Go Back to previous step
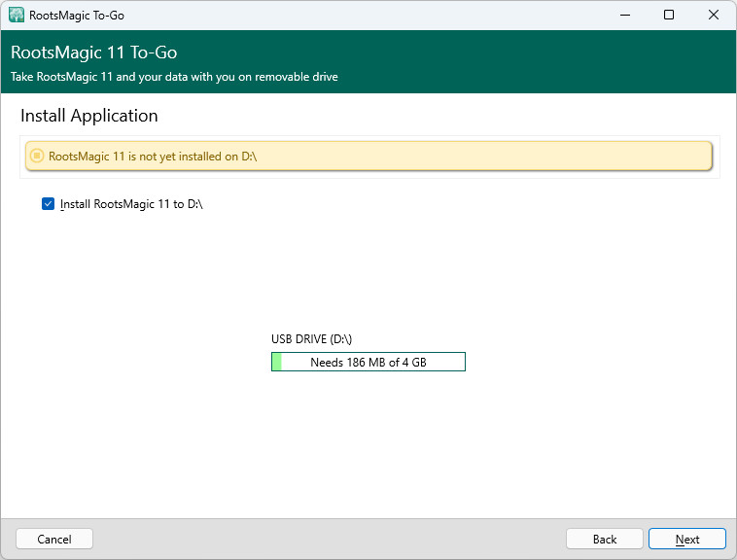Screen dimensions: 737x560 click(x=605, y=539)
